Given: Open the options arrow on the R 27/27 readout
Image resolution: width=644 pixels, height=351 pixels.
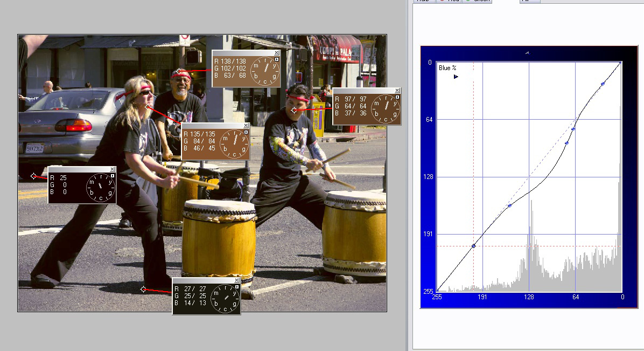Looking at the screenshot, I should pos(237,287).
